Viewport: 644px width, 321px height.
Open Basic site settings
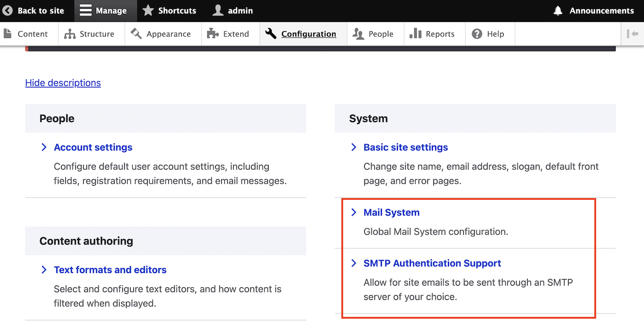(x=406, y=147)
